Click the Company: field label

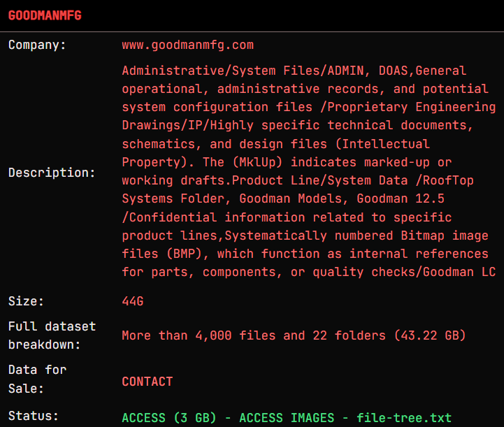click(x=37, y=45)
